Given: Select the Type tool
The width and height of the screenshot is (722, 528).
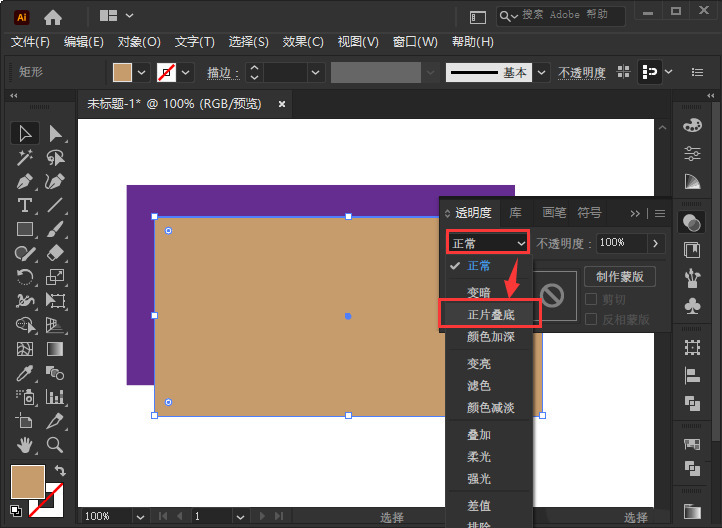Looking at the screenshot, I should click(25, 205).
